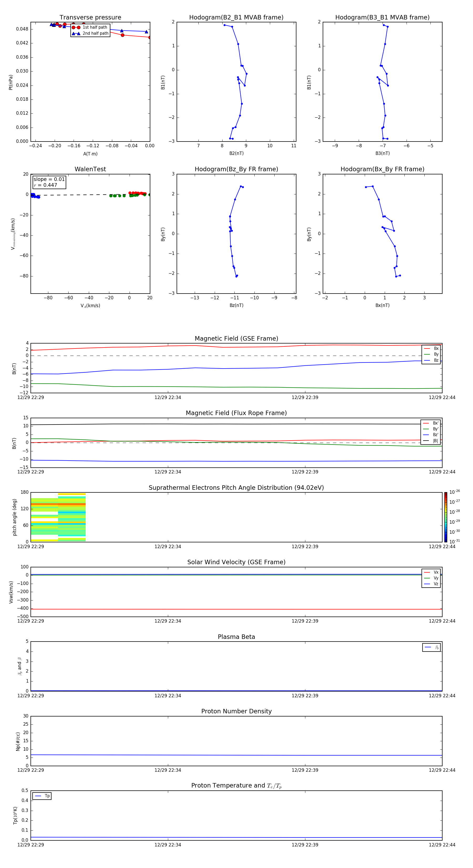Click the red "1st half path" legend marker
This screenshot has height=868, width=473.
click(76, 27)
